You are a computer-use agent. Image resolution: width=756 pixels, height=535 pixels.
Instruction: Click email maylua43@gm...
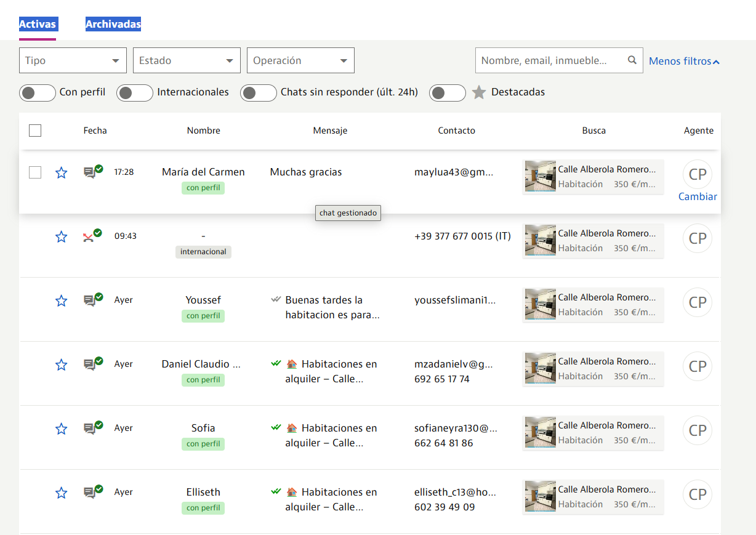(x=454, y=172)
